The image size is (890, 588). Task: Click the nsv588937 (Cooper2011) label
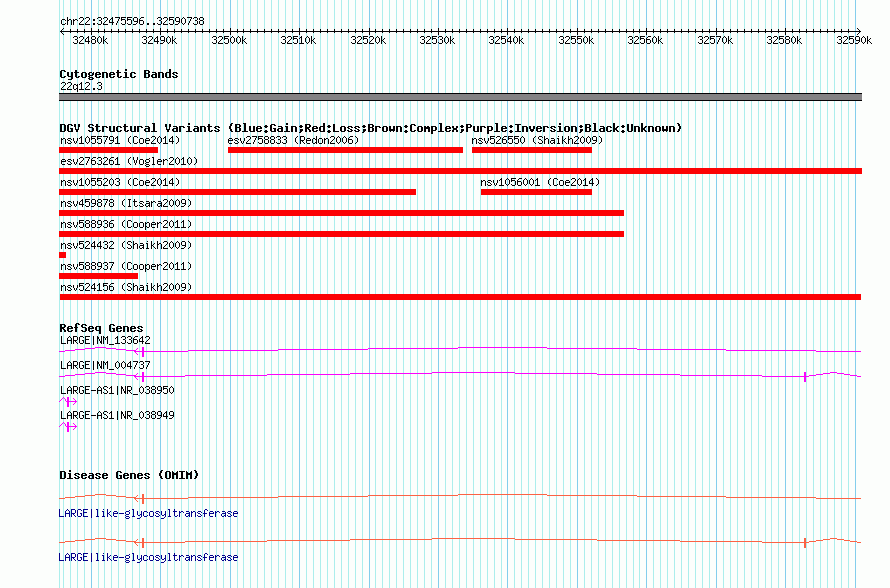pyautogui.click(x=126, y=266)
